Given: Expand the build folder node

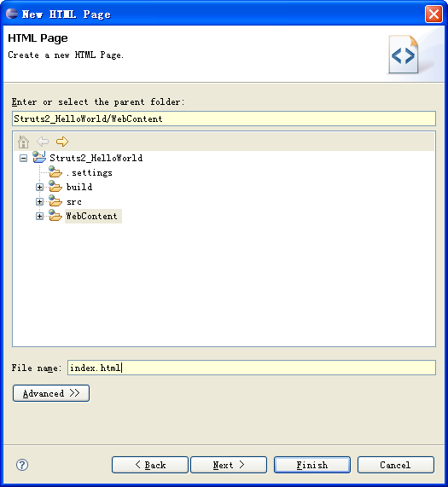Looking at the screenshot, I should point(39,188).
